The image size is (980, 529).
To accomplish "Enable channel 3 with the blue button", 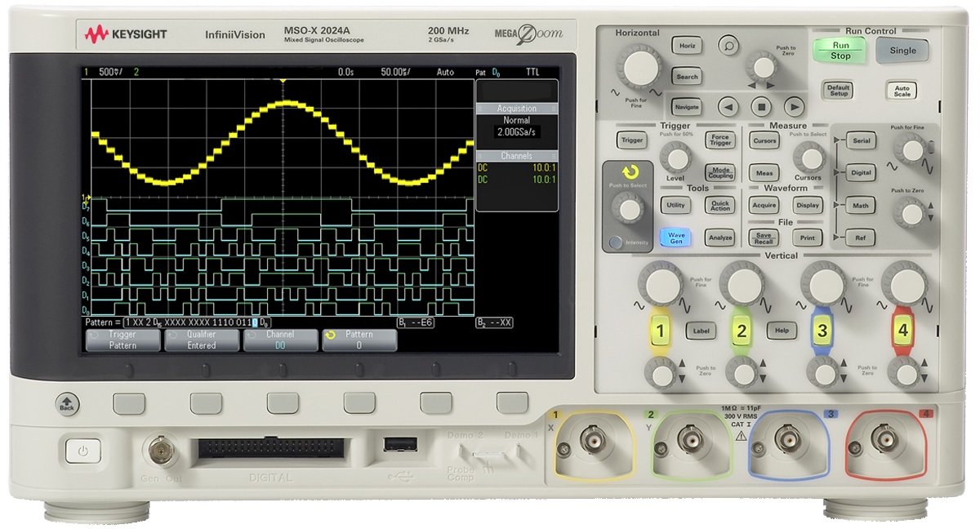I will coord(822,331).
